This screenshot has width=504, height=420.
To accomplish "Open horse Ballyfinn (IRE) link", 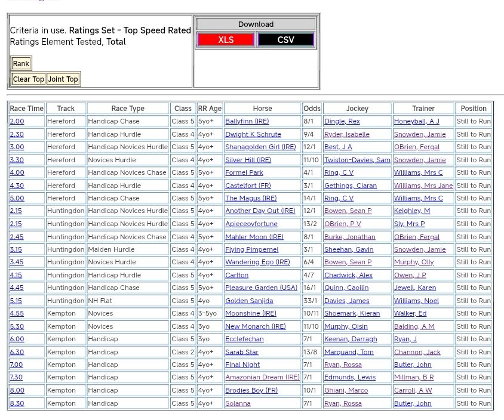I will coord(247,121).
